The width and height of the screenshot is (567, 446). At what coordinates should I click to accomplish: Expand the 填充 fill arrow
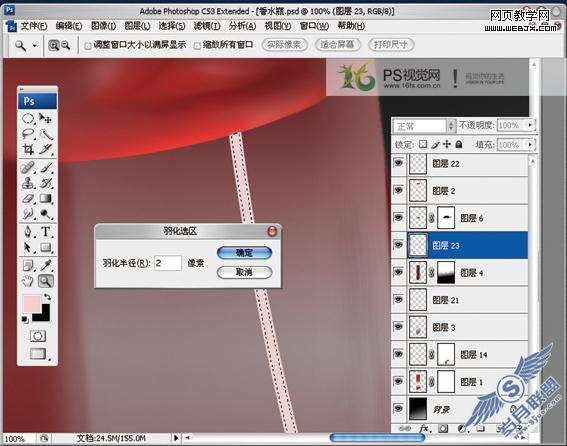pos(530,145)
